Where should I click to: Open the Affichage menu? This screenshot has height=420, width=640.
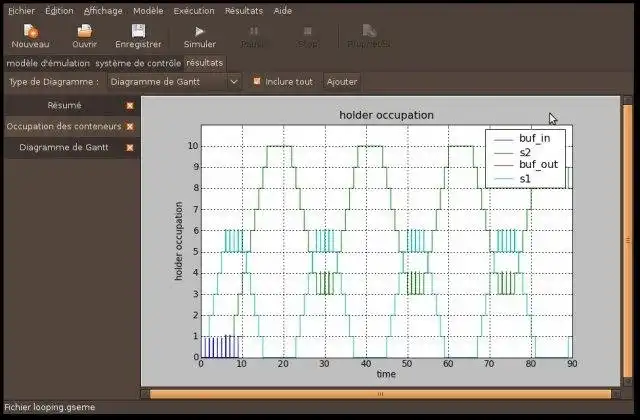103,11
